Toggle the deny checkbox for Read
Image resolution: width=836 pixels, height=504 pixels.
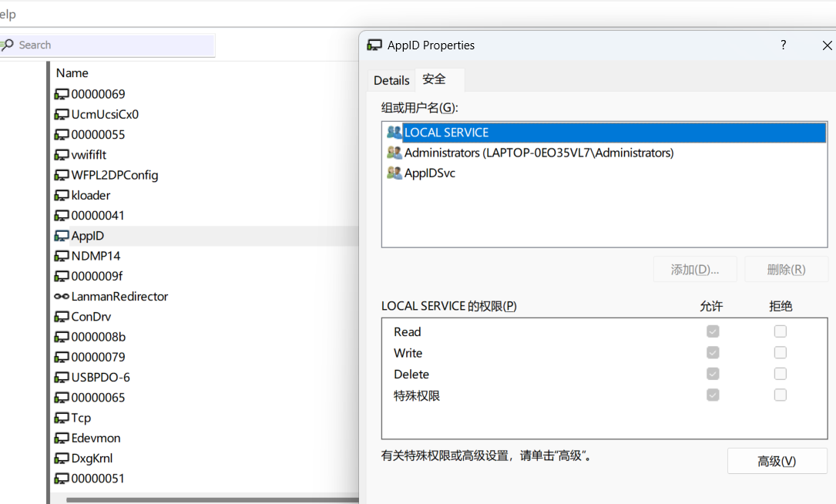point(781,331)
